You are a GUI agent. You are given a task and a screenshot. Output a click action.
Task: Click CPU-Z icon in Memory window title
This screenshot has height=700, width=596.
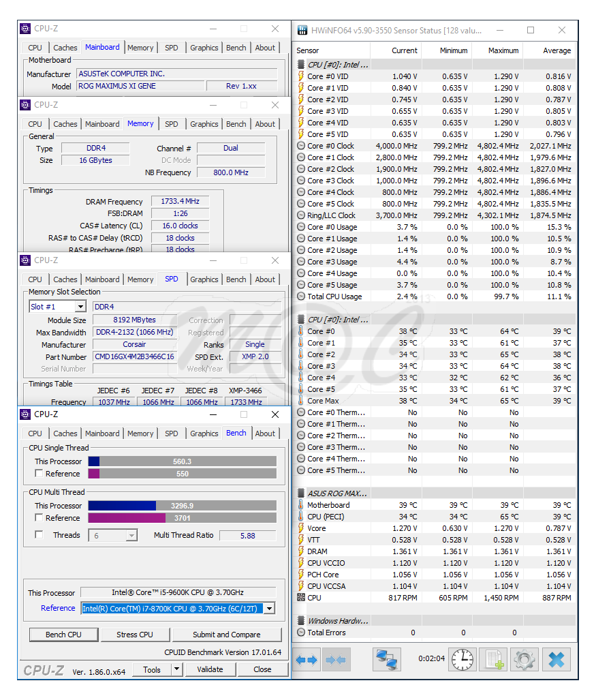click(25, 104)
